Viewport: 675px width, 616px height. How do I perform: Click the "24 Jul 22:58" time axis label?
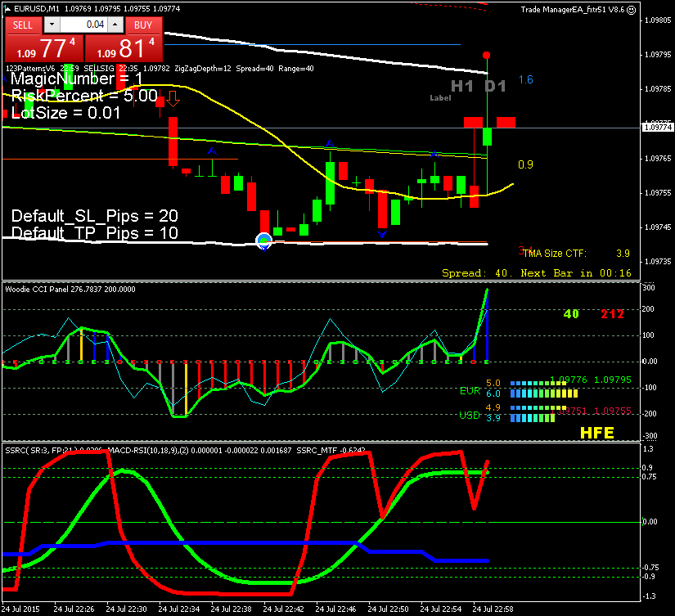493,609
